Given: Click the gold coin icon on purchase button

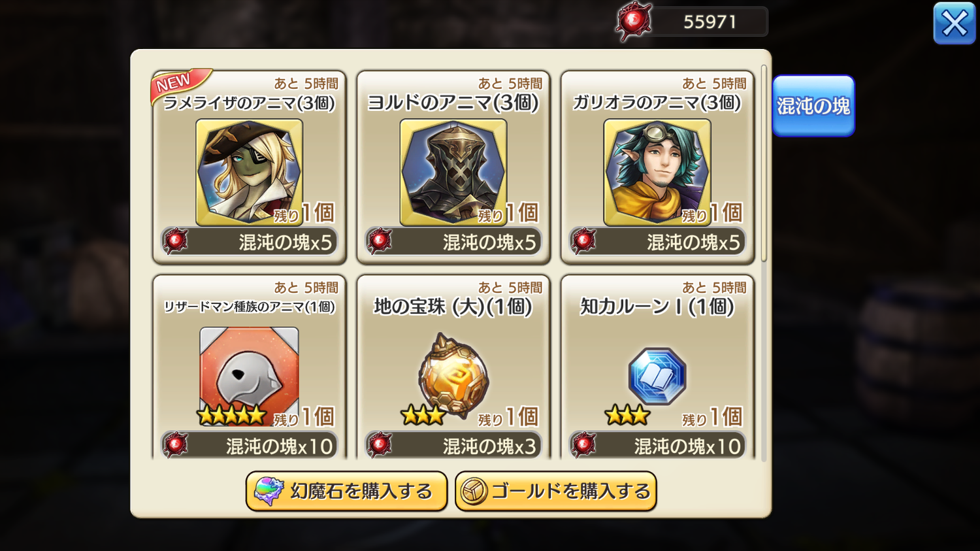Looking at the screenshot, I should 474,492.
